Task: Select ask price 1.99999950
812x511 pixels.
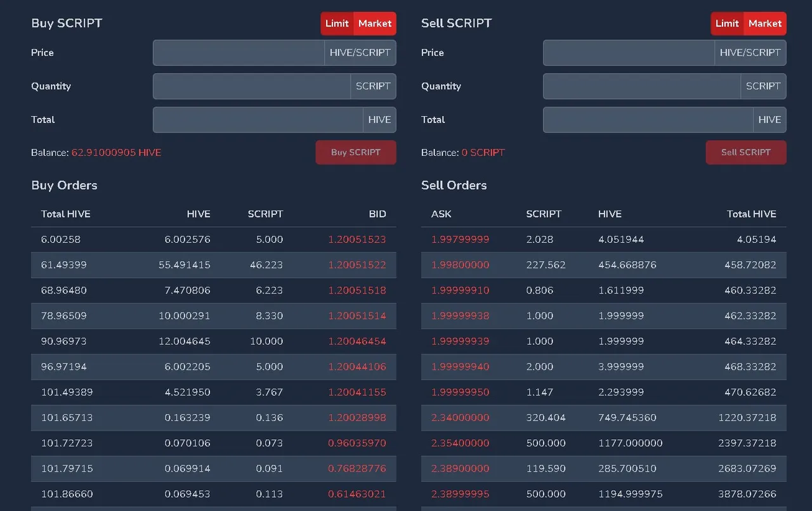Action: pos(461,392)
